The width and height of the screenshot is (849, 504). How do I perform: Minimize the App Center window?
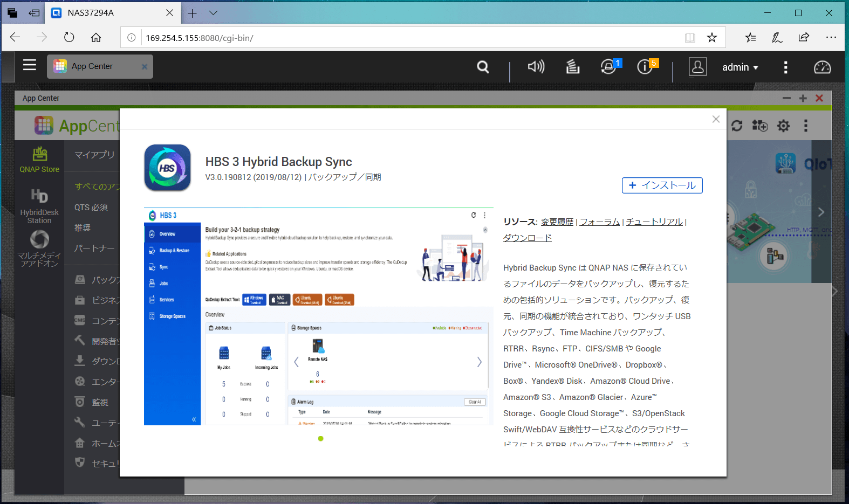786,98
